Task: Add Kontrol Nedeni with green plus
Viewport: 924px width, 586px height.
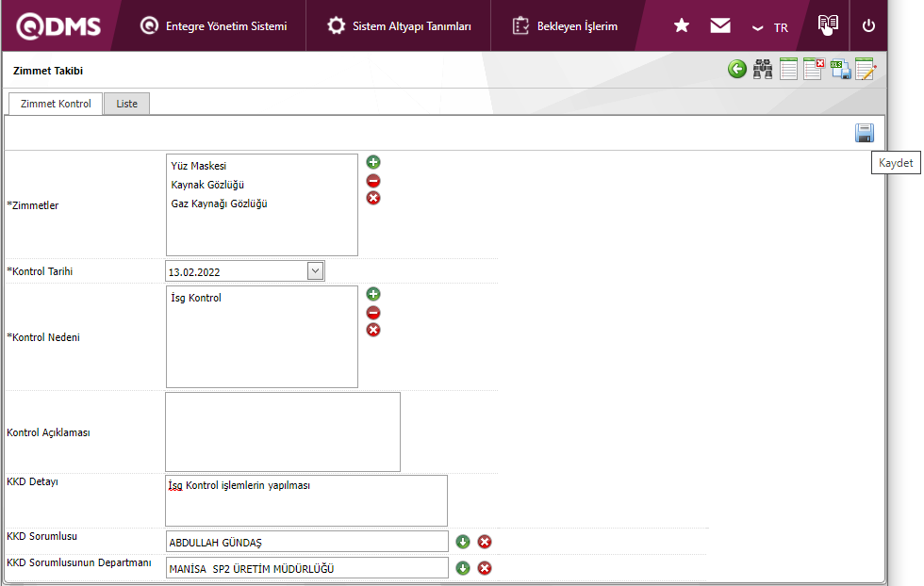Action: pyautogui.click(x=373, y=294)
